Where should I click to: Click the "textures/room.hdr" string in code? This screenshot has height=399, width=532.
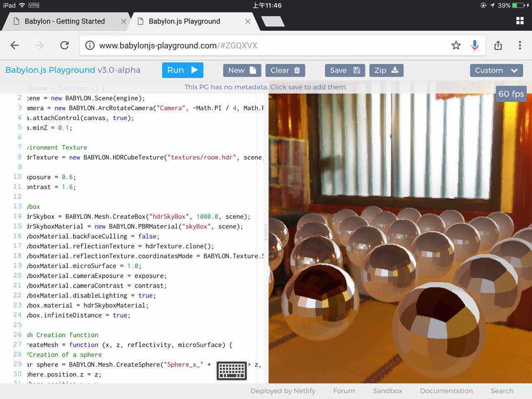click(202, 157)
